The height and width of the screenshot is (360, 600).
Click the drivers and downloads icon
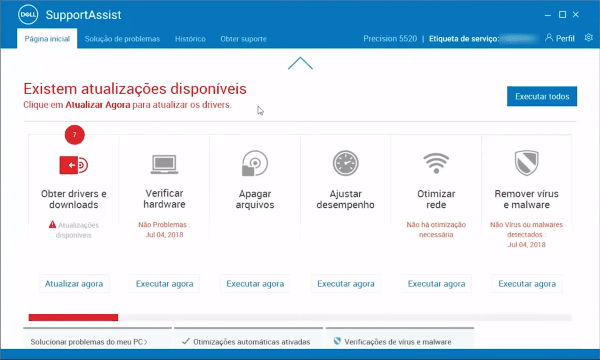coord(74,165)
